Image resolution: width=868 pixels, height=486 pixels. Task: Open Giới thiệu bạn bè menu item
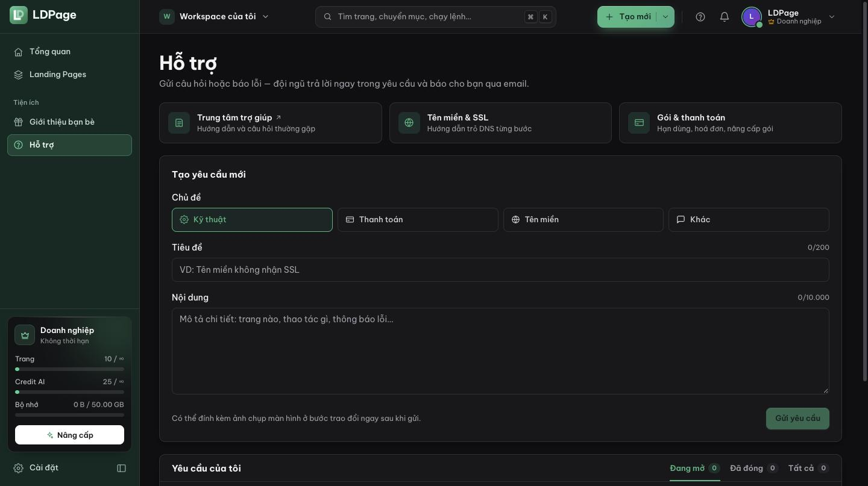point(69,122)
